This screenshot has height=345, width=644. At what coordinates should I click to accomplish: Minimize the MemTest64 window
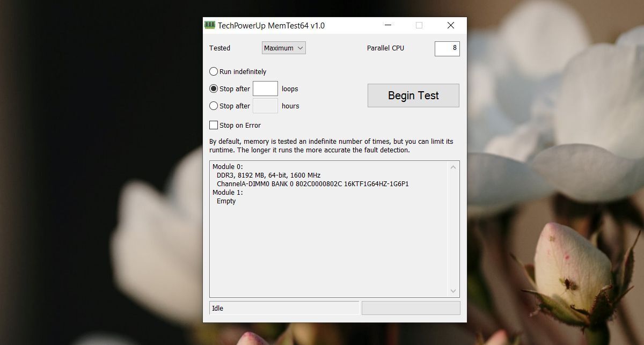[x=387, y=25]
